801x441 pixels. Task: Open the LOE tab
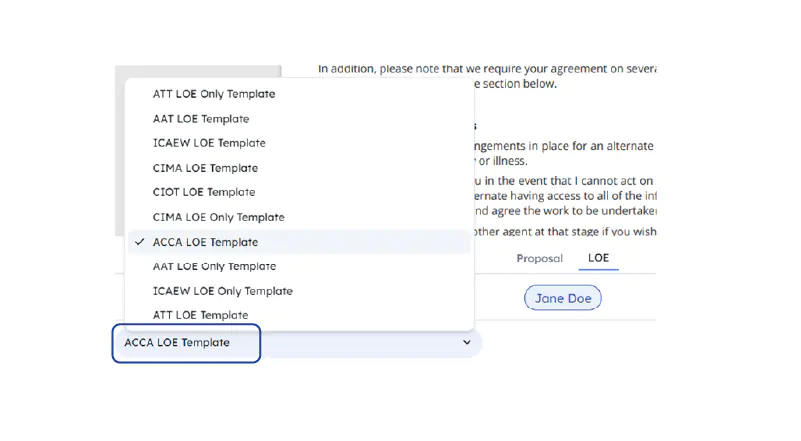(x=598, y=258)
